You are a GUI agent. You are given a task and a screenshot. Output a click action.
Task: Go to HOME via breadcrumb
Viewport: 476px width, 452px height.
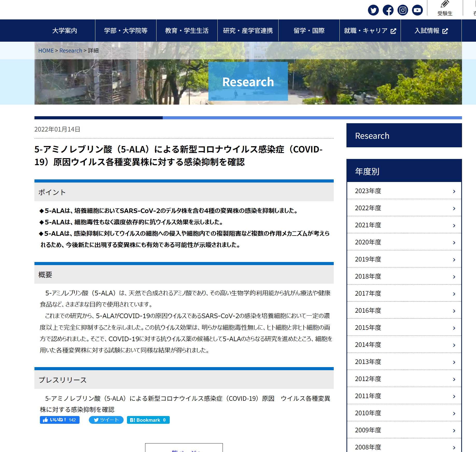coord(46,51)
